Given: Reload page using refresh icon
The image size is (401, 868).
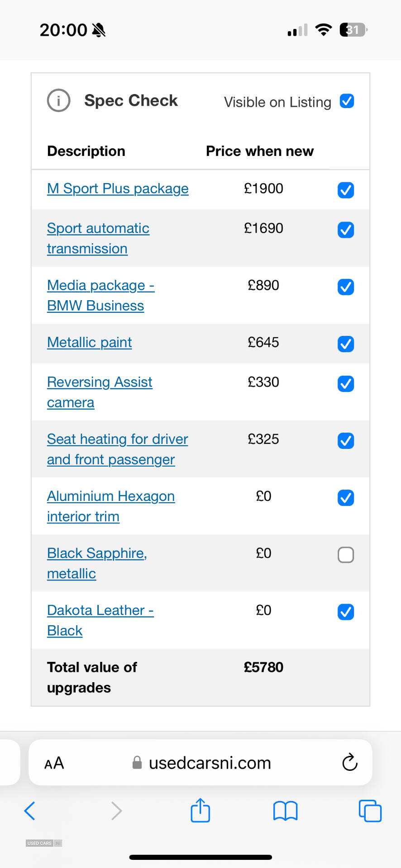Looking at the screenshot, I should (350, 762).
